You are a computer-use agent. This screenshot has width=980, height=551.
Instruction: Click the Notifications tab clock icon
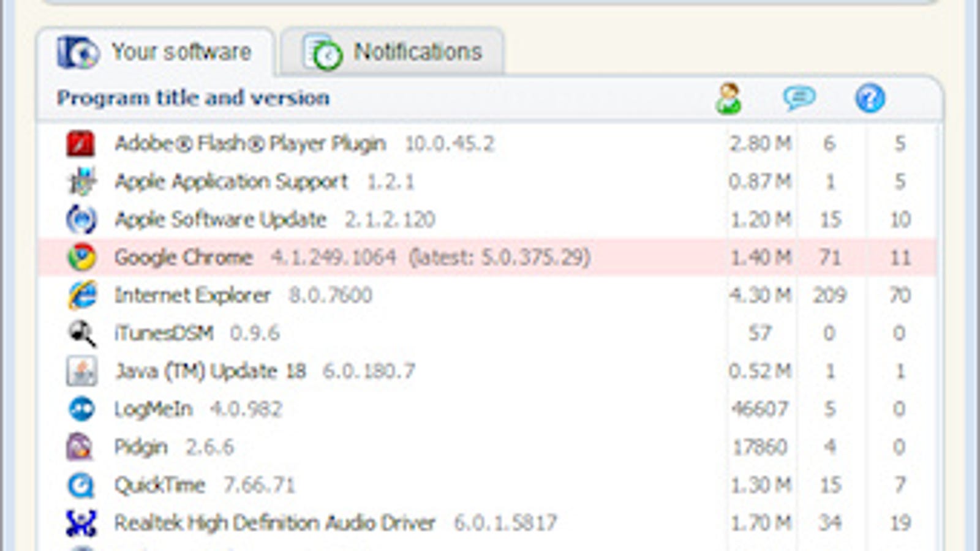(323, 52)
